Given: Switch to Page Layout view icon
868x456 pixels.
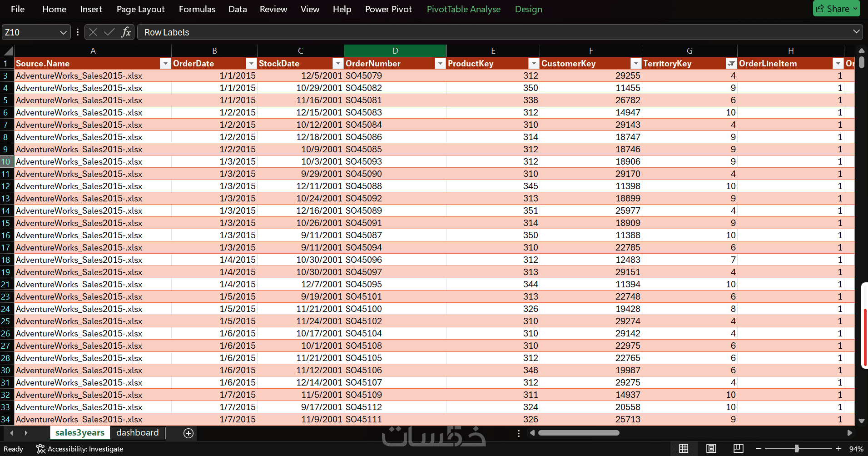Looking at the screenshot, I should (x=711, y=449).
